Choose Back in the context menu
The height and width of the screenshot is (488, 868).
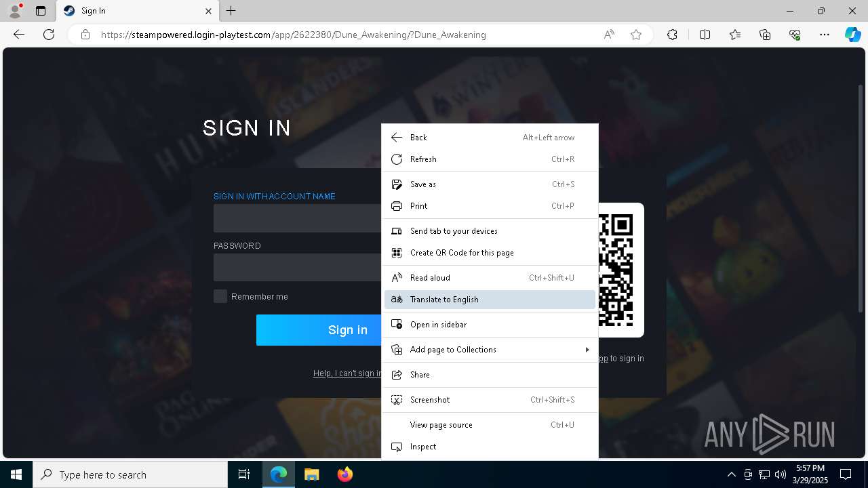click(x=490, y=138)
